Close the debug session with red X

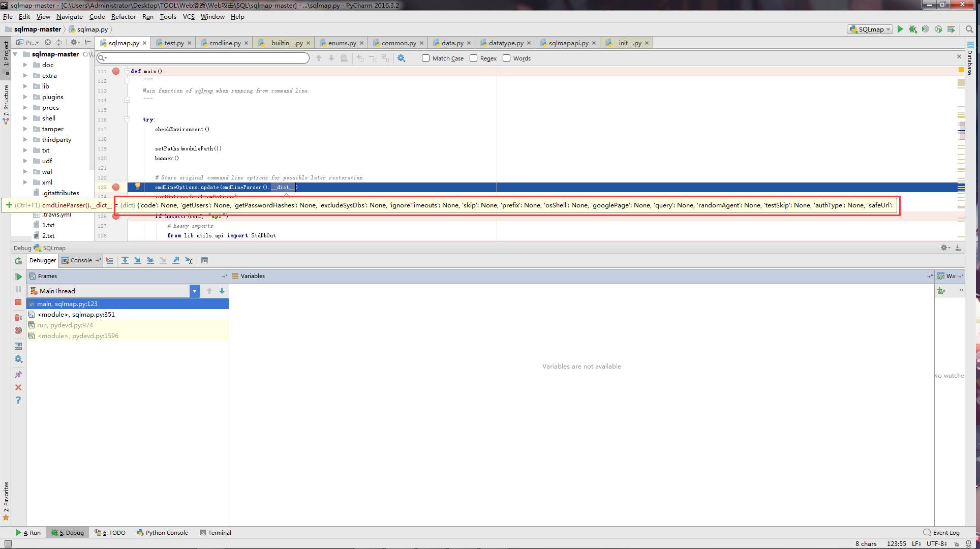pos(18,387)
